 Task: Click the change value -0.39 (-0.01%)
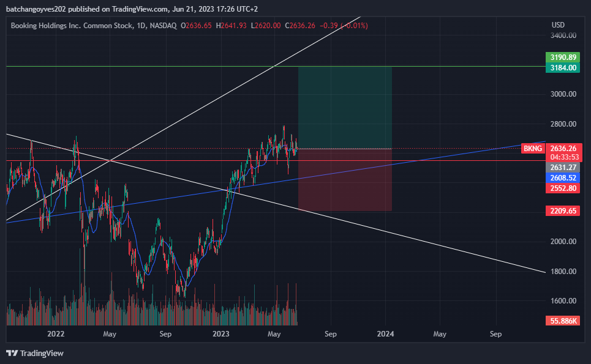pos(344,26)
